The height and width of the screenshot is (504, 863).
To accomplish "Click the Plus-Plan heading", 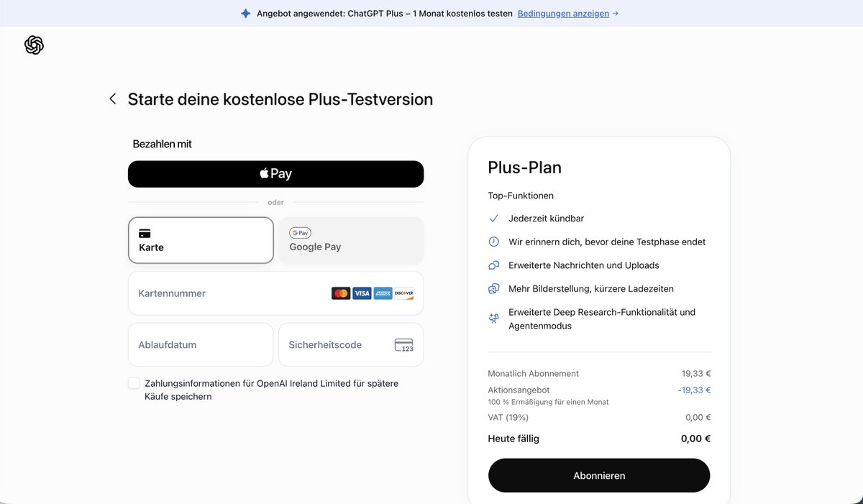I will (525, 168).
